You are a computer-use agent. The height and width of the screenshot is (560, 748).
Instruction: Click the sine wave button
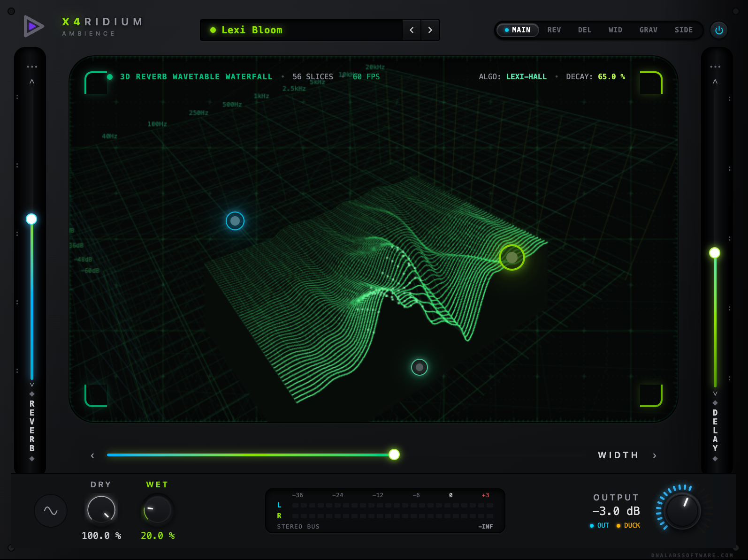click(51, 511)
